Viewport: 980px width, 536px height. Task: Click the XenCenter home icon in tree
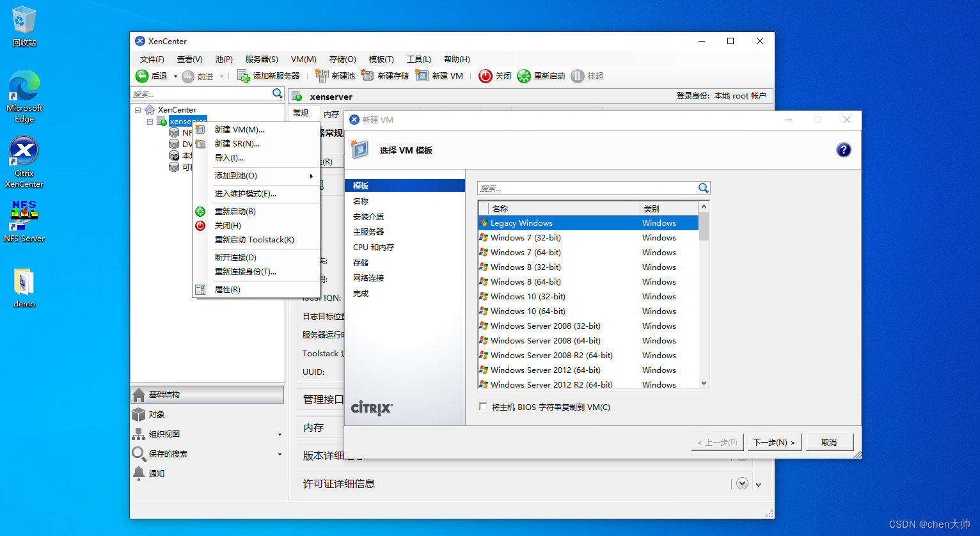point(150,110)
